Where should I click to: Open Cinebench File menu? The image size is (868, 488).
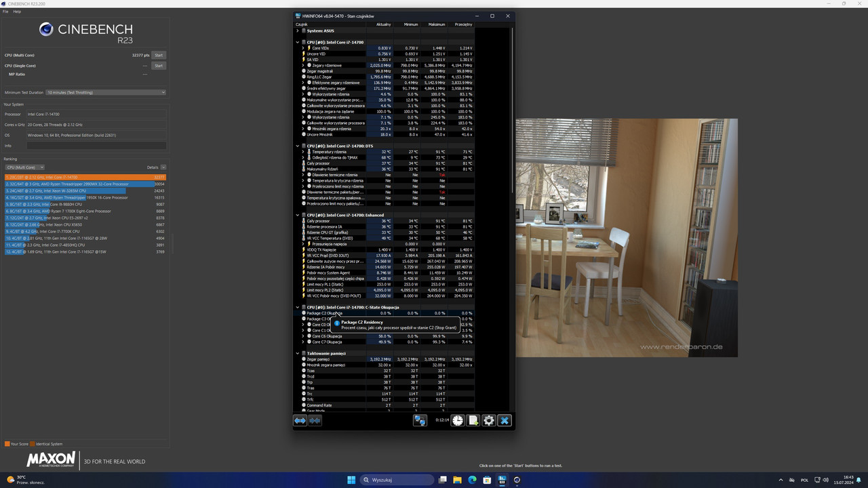(5, 12)
